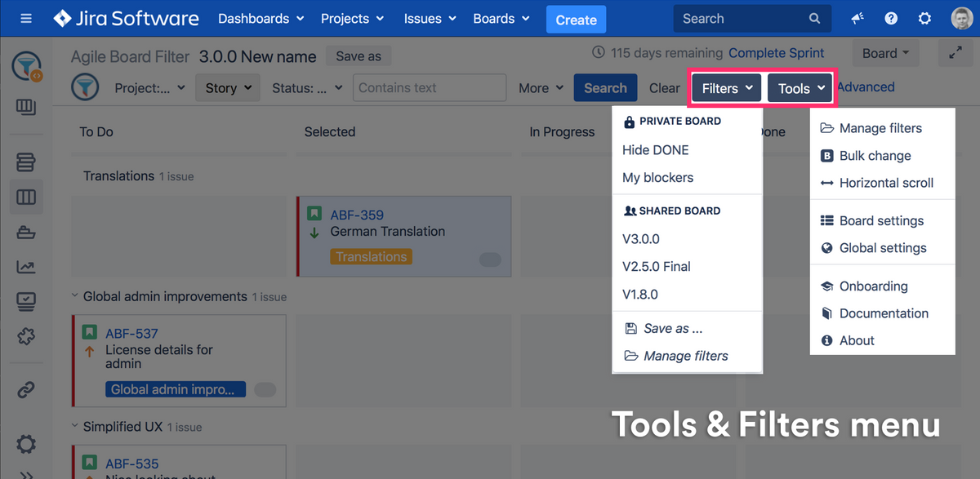Click the Complete Sprint link
The image size is (980, 479).
coord(776,53)
